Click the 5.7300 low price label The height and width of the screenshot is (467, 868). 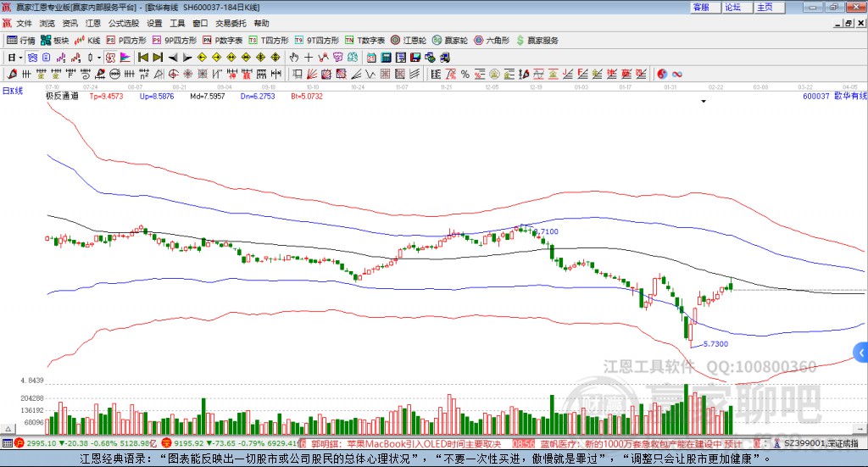(x=715, y=343)
